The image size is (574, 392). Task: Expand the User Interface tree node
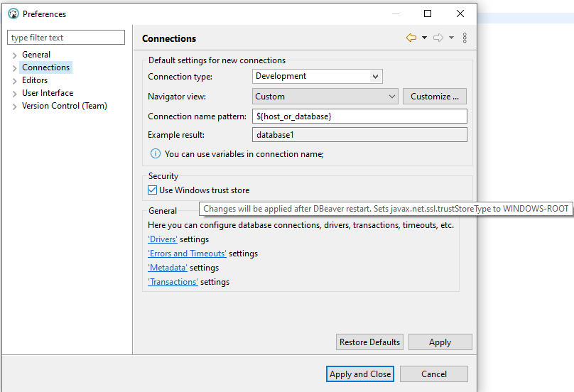(x=15, y=94)
